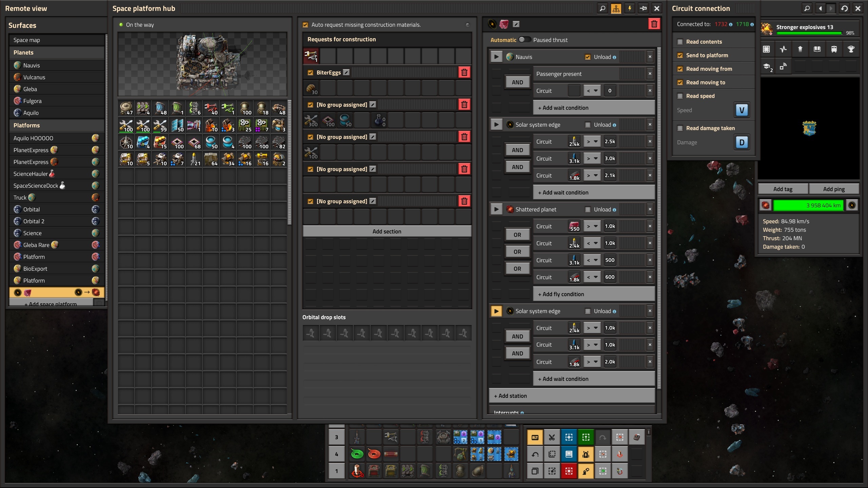The width and height of the screenshot is (868, 488).
Task: Click the green 3 958 404 km progress bar
Action: pos(809,205)
